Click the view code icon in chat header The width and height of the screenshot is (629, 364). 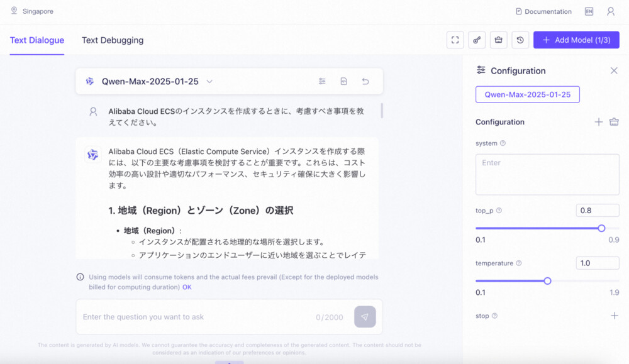pos(344,81)
